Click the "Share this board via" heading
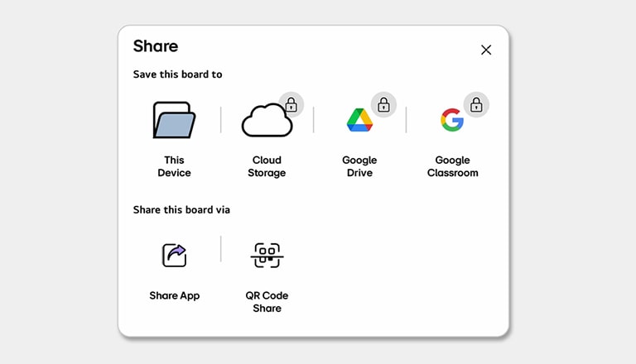Image resolution: width=636 pixels, height=364 pixels. pyautogui.click(x=181, y=210)
